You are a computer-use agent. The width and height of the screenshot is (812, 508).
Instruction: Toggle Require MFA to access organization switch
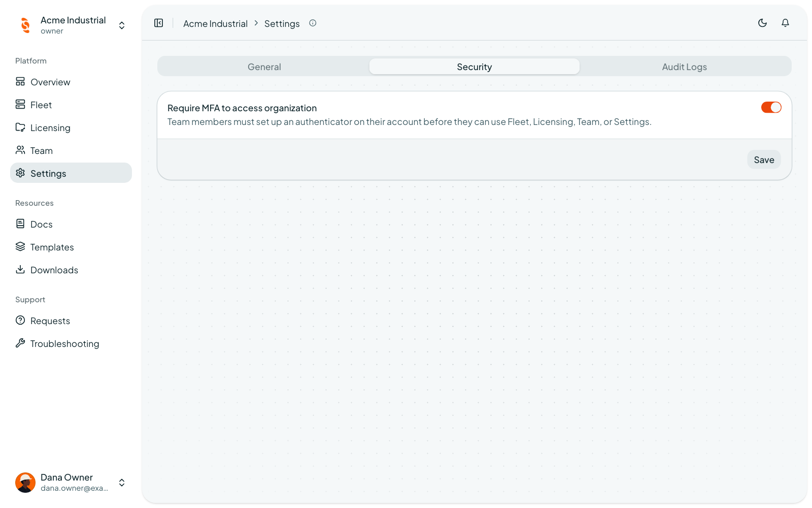[x=771, y=107]
